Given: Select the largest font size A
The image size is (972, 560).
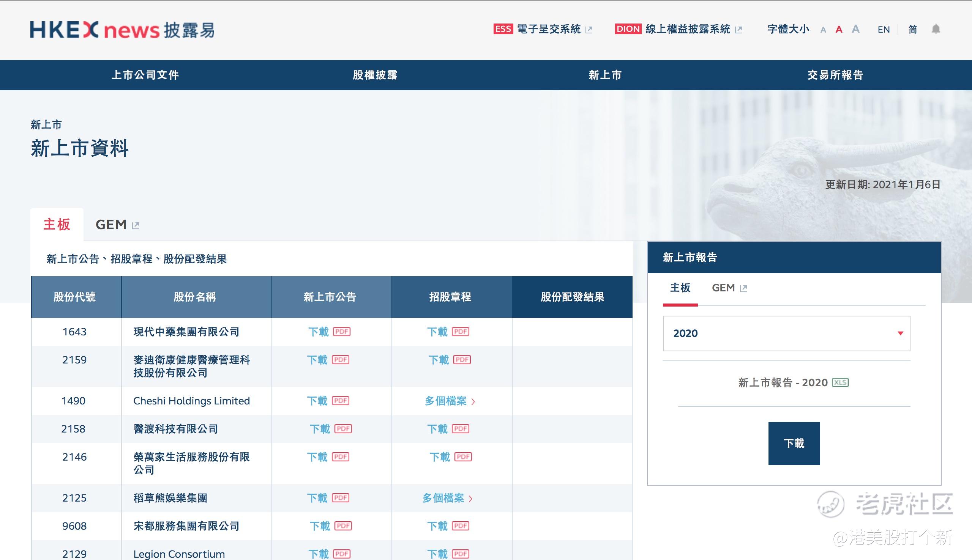Looking at the screenshot, I should [x=855, y=29].
